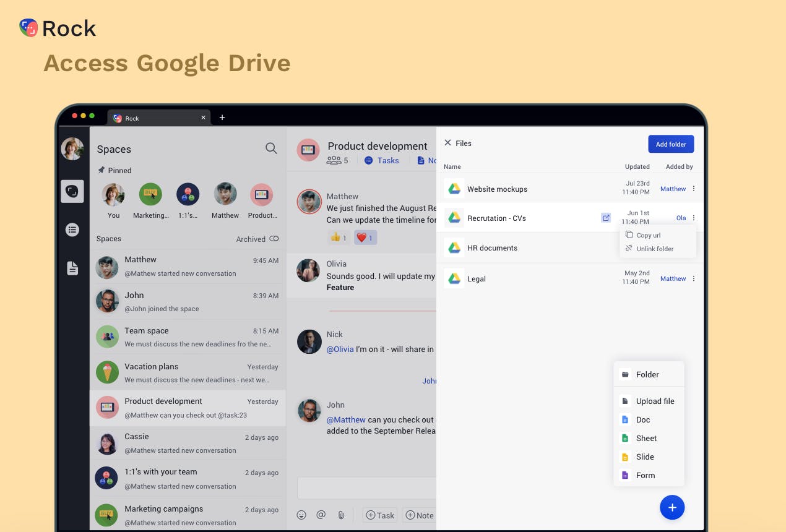Screen dimensions: 786x532
Task: Toggle the heart reaction on Matthew's message
Action: [365, 237]
